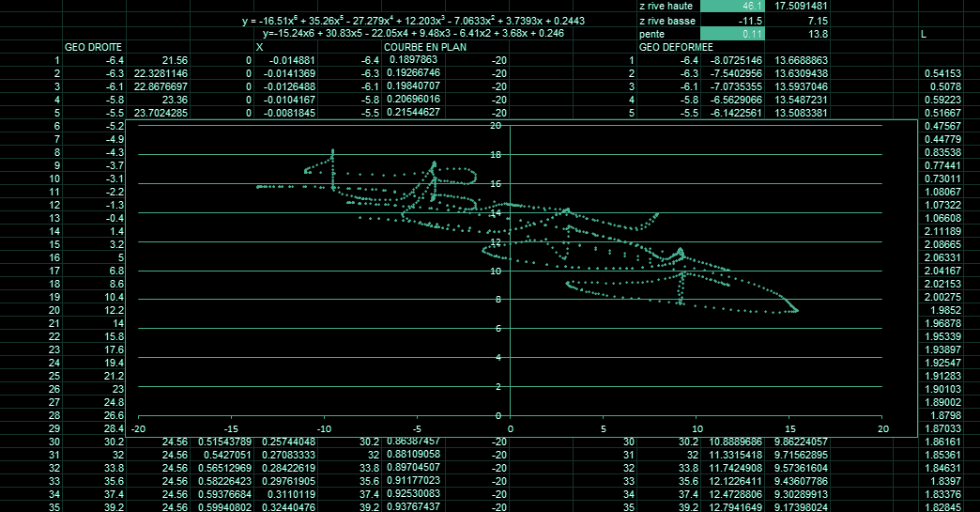Viewport: 980px width, 512px height.
Task: Select the 'X' column header cell
Action: pos(260,46)
